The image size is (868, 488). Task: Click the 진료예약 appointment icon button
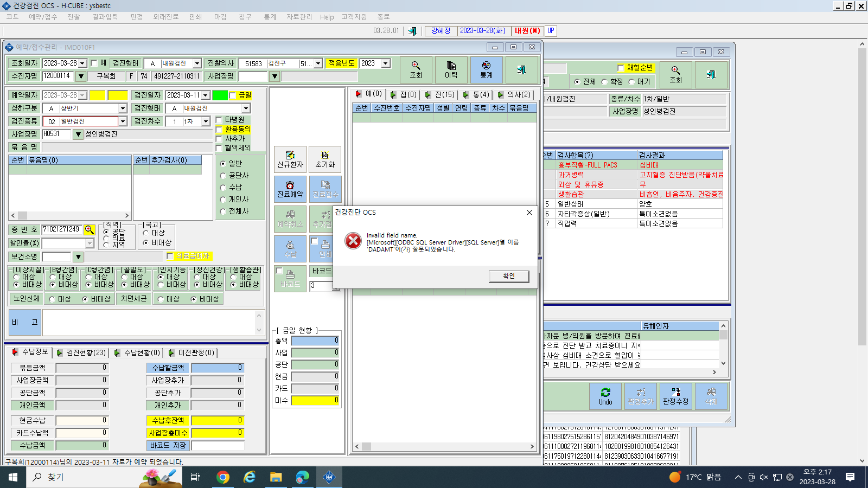click(290, 189)
